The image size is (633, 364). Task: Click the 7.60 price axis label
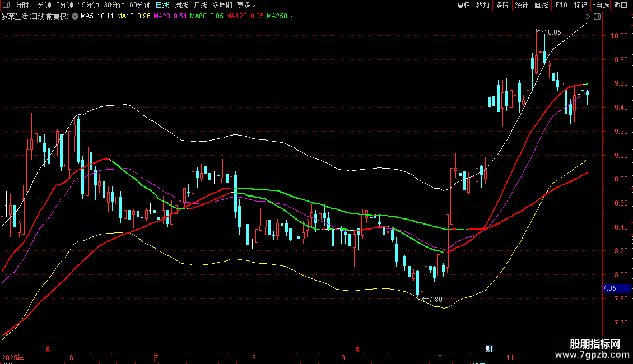pyautogui.click(x=621, y=323)
